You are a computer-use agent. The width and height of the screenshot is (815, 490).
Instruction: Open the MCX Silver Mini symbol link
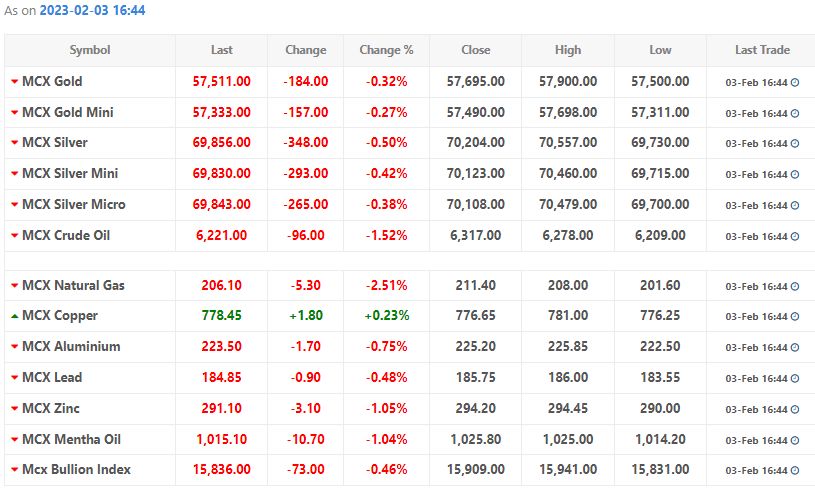(70, 174)
